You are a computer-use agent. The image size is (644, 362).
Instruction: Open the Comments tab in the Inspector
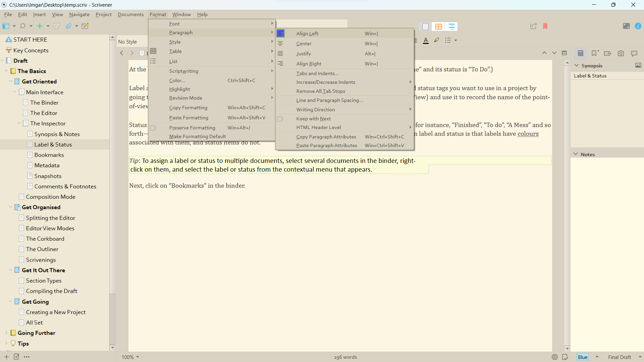click(x=634, y=53)
